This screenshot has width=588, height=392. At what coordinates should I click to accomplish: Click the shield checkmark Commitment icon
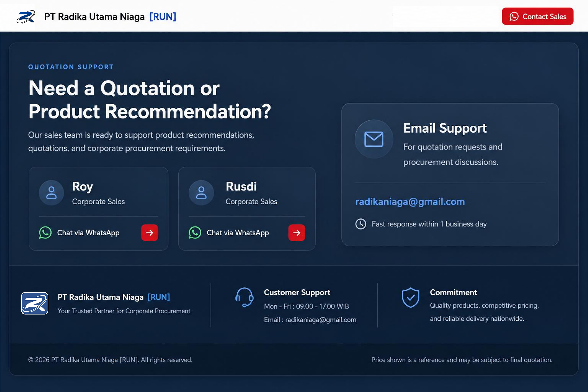click(x=410, y=298)
